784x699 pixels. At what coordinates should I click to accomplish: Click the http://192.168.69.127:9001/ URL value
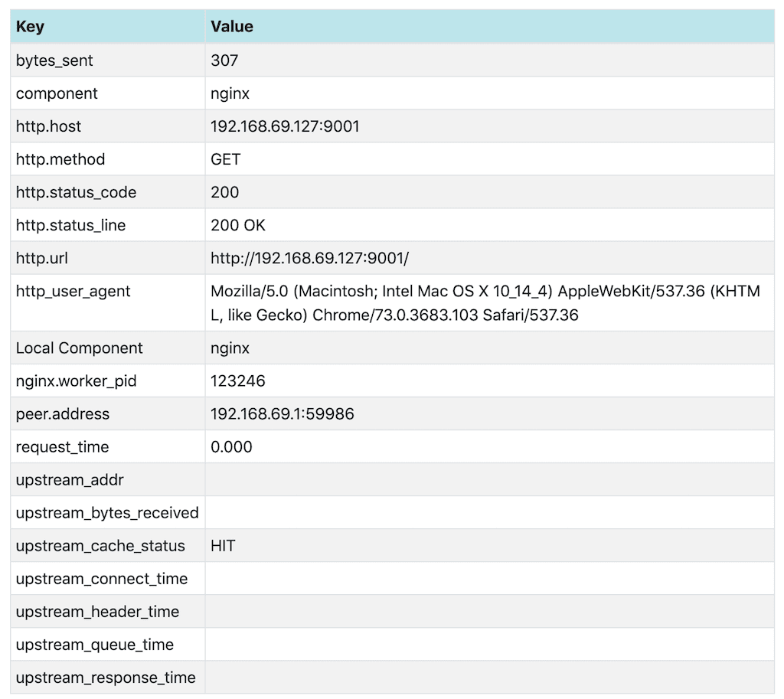pyautogui.click(x=309, y=258)
